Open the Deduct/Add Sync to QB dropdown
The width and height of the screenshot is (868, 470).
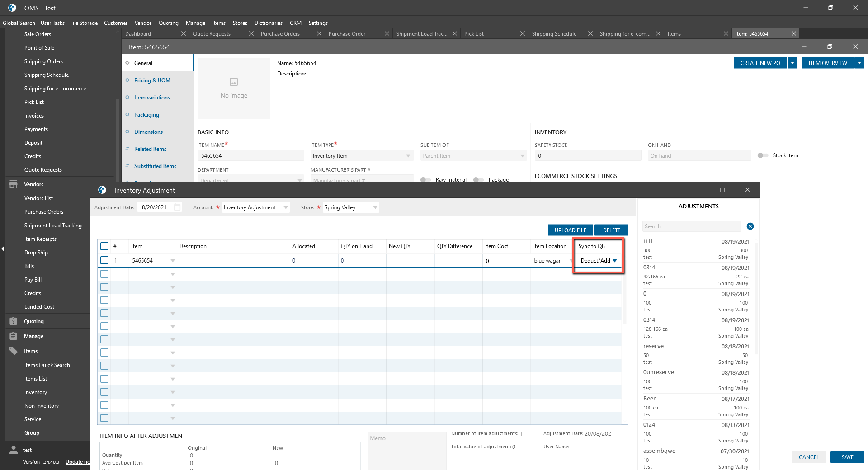[614, 261]
